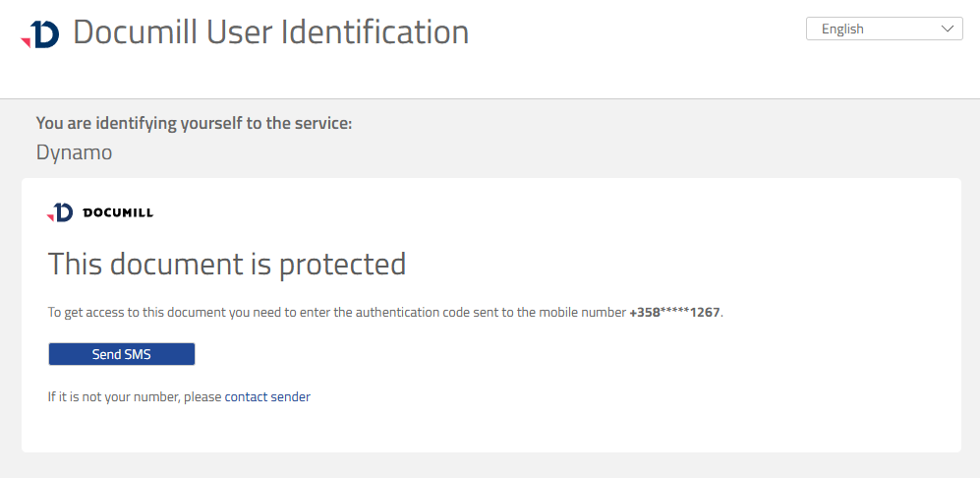
Task: Click the Documill User Identification title
Action: pos(270,32)
